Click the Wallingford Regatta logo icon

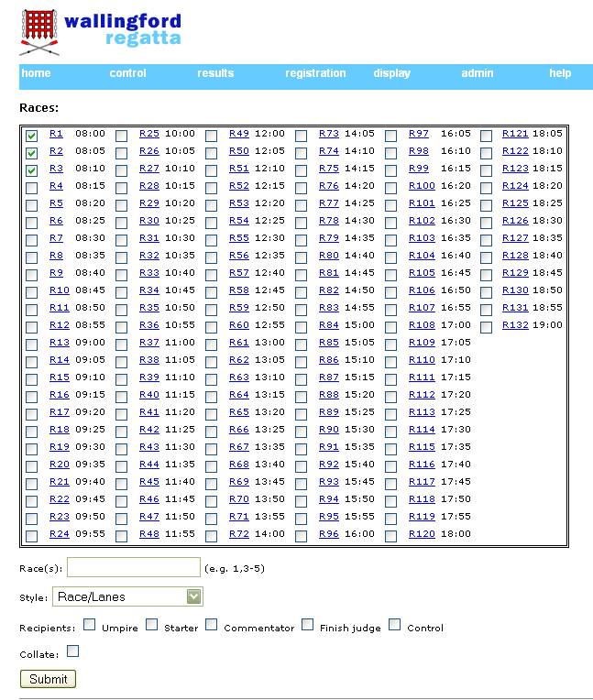[39, 30]
